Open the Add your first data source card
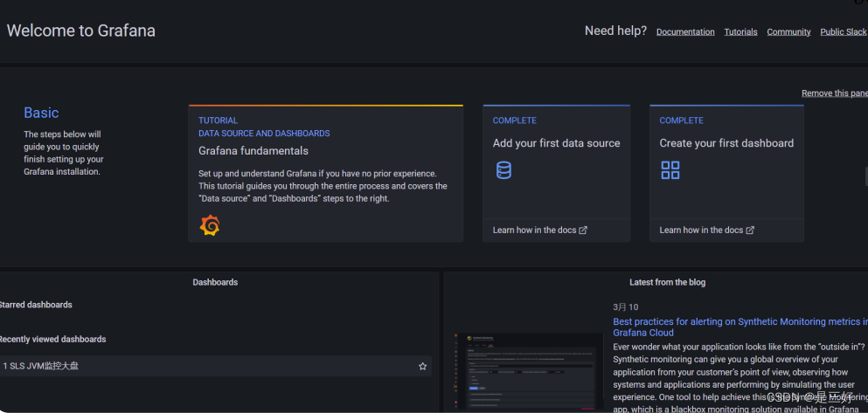 pyautogui.click(x=556, y=174)
